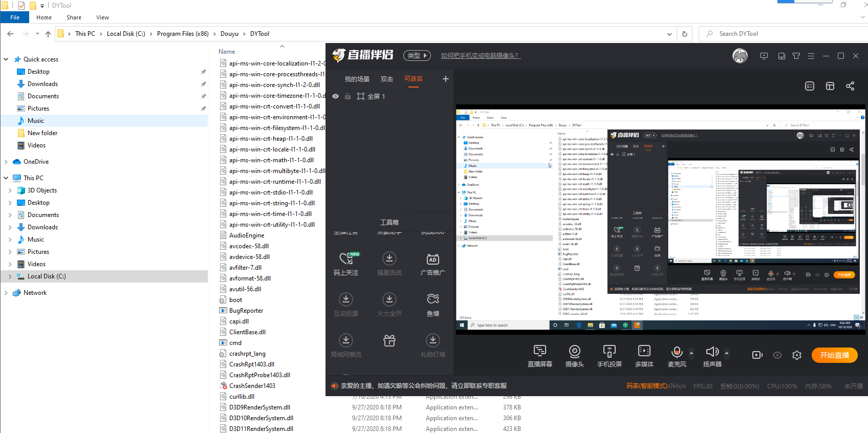Add a 直播屏幕 screen capture source
868x433 pixels.
pyautogui.click(x=540, y=356)
